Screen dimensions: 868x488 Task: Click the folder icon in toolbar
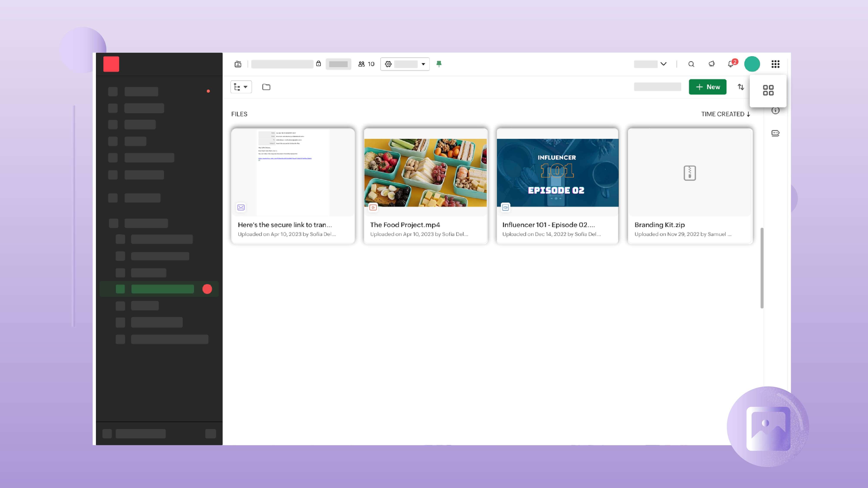pyautogui.click(x=266, y=87)
